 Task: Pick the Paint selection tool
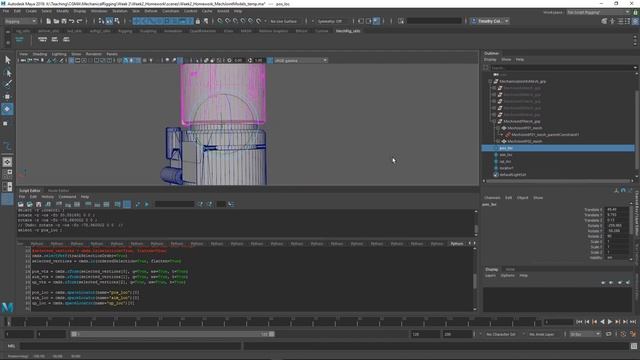pos(7,84)
